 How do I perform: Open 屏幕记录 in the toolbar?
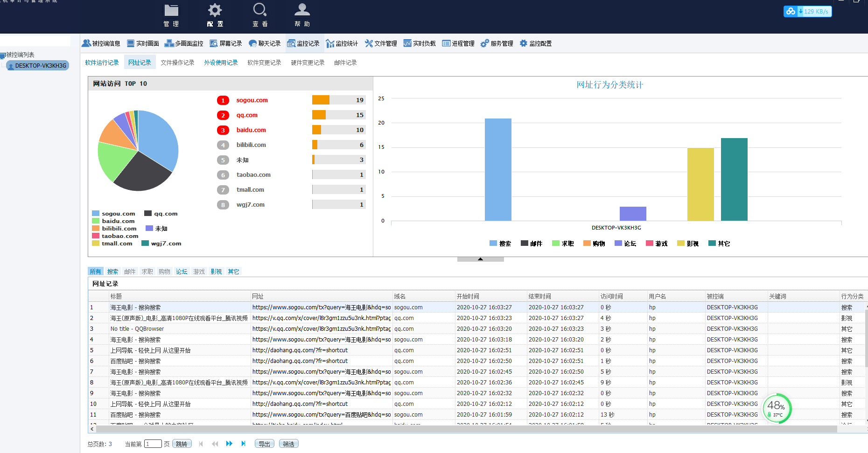pos(226,43)
